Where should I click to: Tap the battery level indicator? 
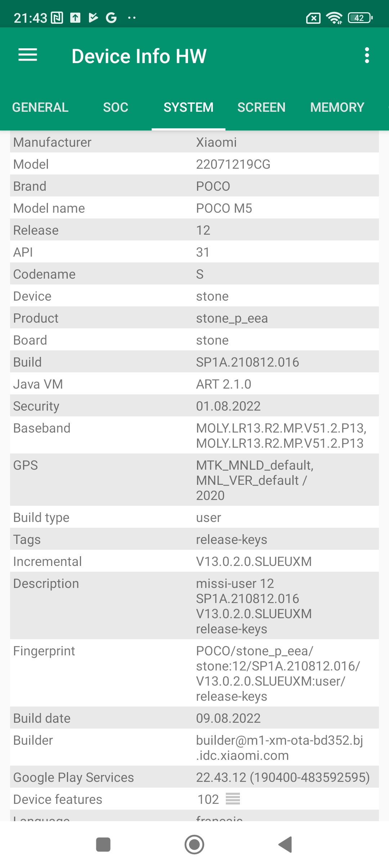click(360, 18)
